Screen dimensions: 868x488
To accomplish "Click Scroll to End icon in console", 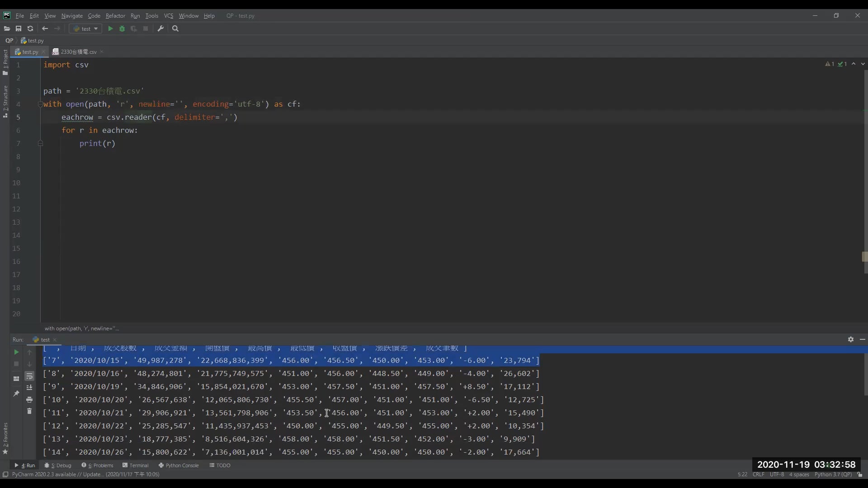I will click(29, 388).
